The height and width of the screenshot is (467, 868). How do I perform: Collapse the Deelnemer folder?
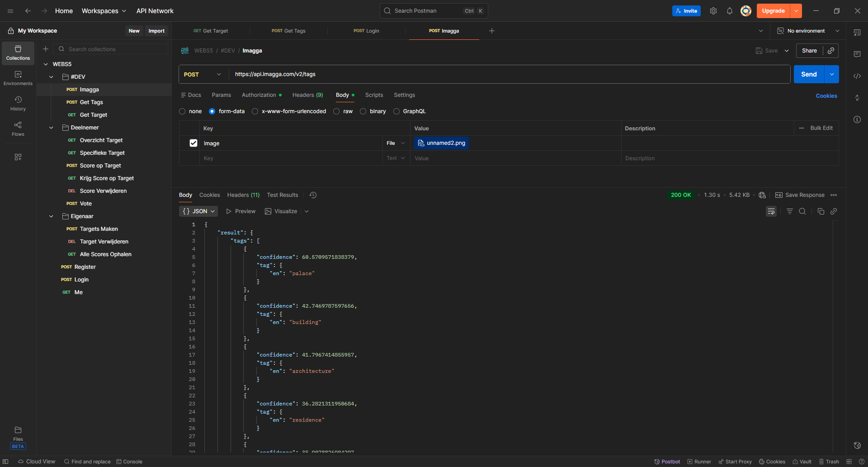51,128
